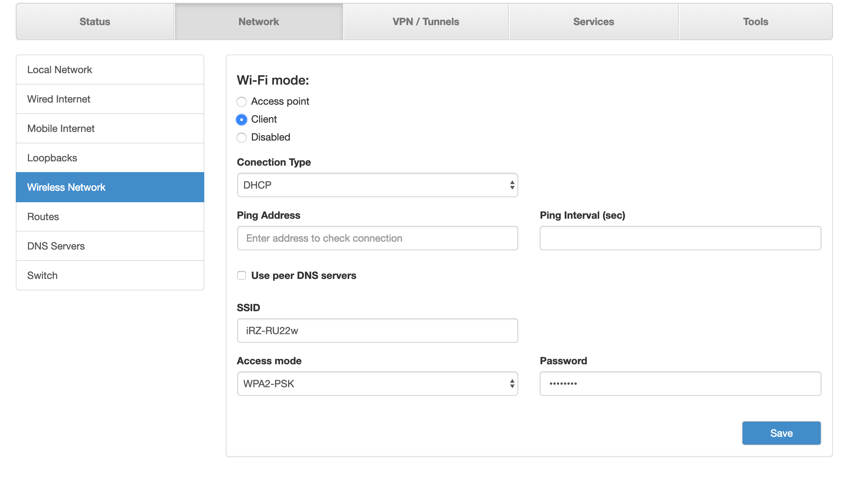Open Local Network settings in sidebar
The height and width of the screenshot is (479, 868).
point(110,70)
